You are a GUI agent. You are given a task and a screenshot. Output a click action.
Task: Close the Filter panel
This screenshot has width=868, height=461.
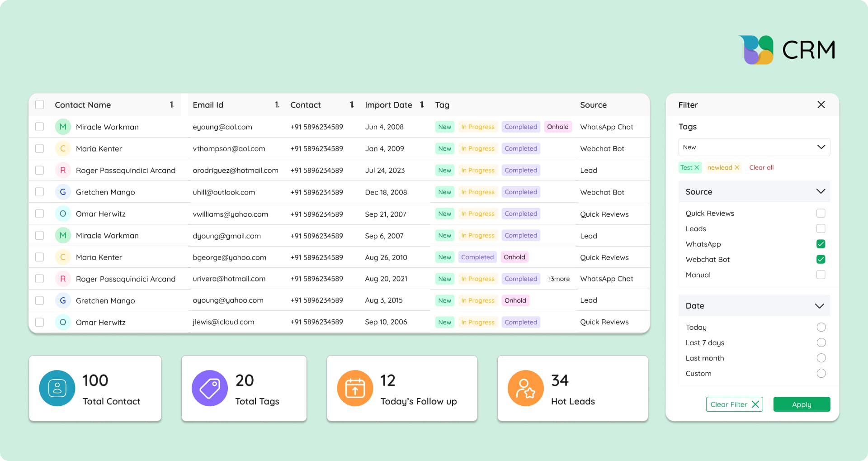tap(821, 105)
